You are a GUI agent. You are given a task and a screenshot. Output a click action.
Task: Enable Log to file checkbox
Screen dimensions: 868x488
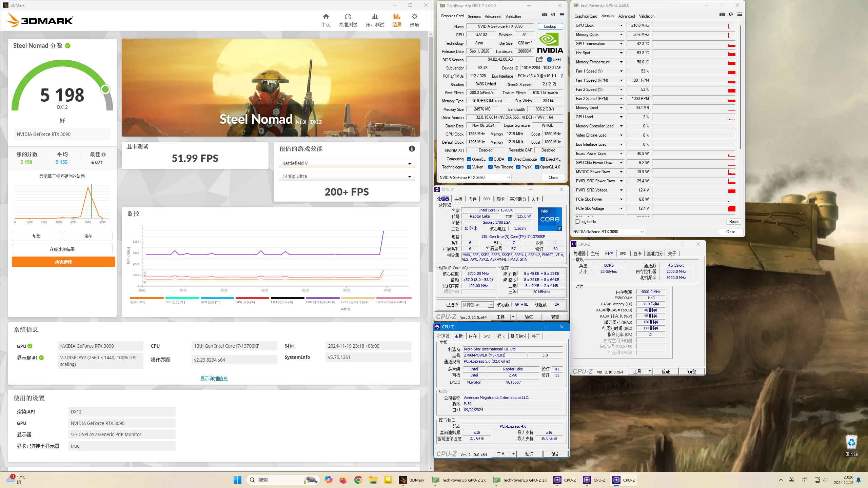(x=577, y=222)
